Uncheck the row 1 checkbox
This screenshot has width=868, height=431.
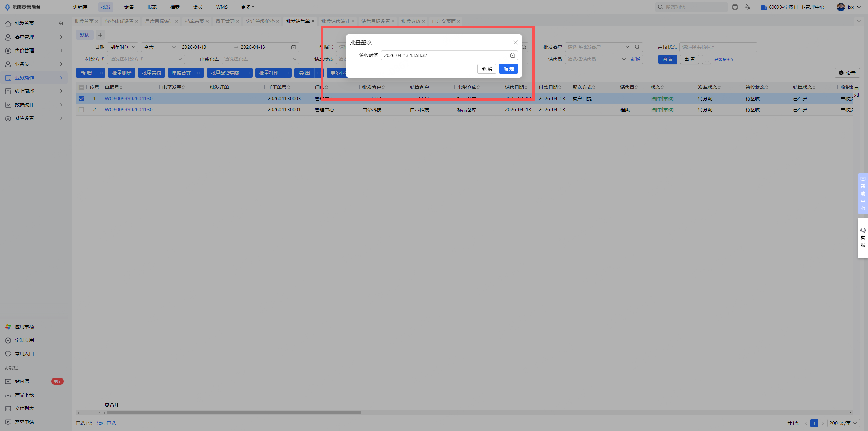pos(81,99)
